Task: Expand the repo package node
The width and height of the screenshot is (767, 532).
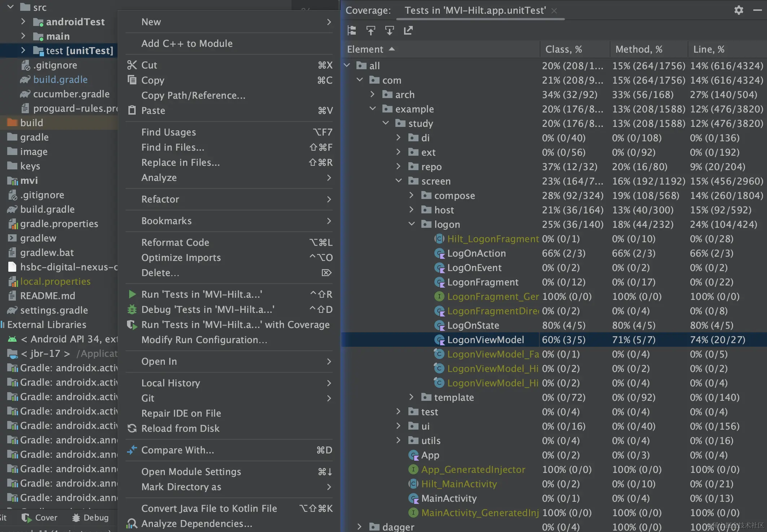Action: [399, 167]
